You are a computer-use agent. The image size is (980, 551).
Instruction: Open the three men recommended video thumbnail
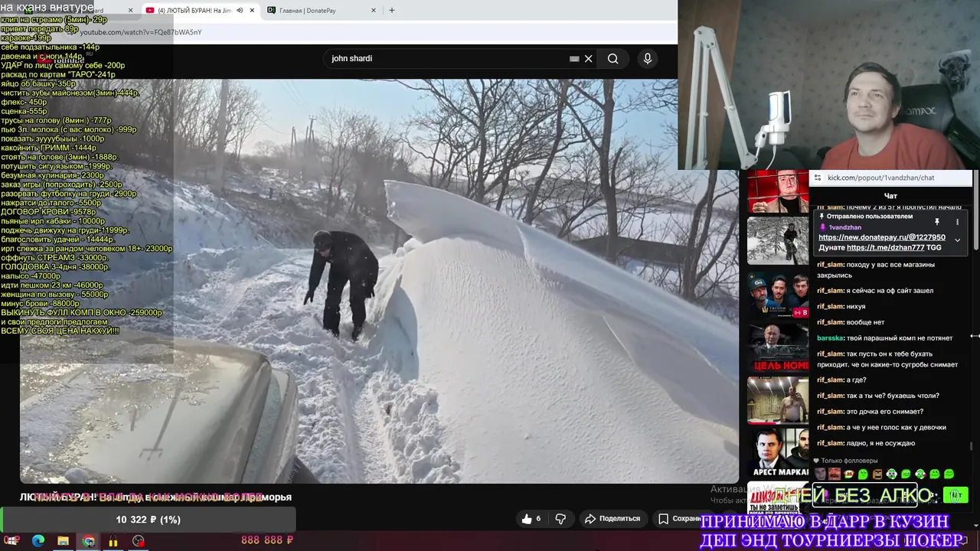click(x=778, y=294)
